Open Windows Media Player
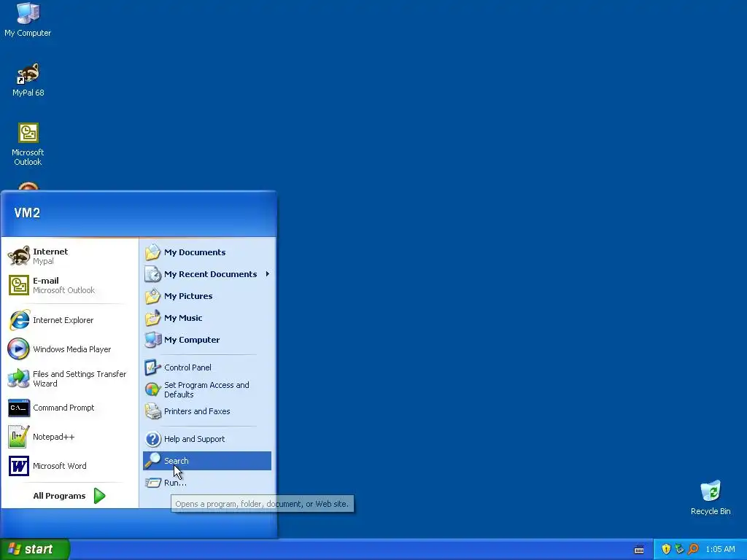Screen dimensions: 747x560 coord(69,349)
